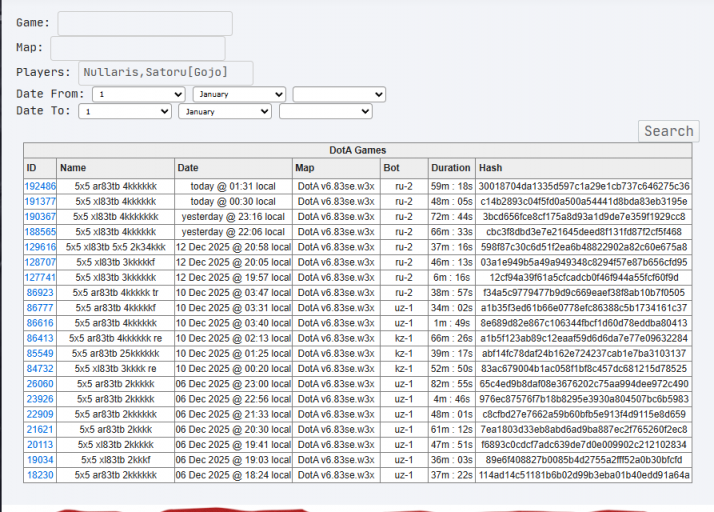Open game ID 128707

[x=40, y=262]
